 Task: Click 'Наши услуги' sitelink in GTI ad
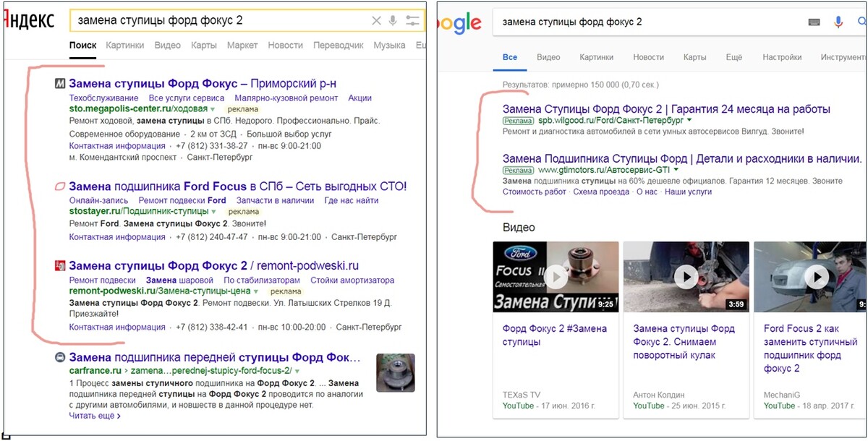pyautogui.click(x=688, y=192)
